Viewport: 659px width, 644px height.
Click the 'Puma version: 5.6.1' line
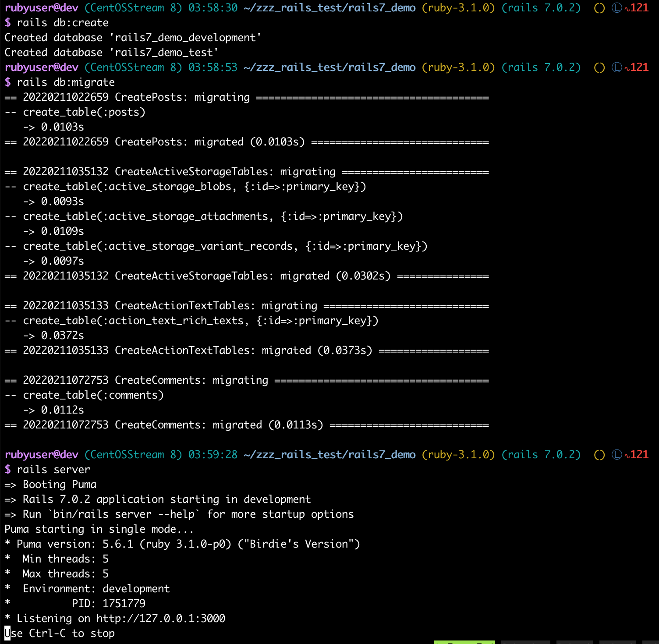[182, 544]
